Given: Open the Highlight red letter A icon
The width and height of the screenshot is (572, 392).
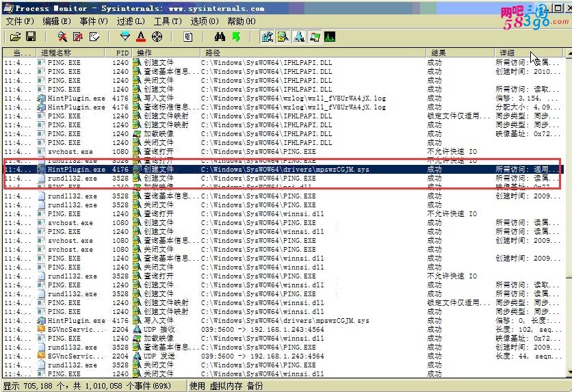Looking at the screenshot, I should point(141,36).
